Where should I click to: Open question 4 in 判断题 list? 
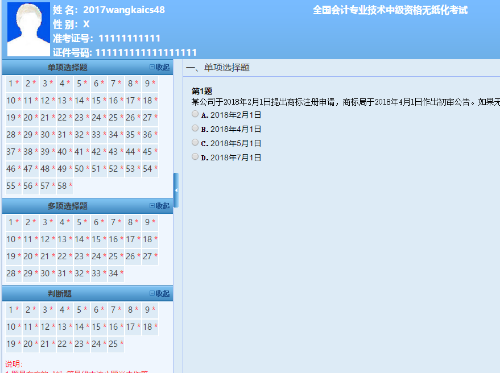coord(65,310)
